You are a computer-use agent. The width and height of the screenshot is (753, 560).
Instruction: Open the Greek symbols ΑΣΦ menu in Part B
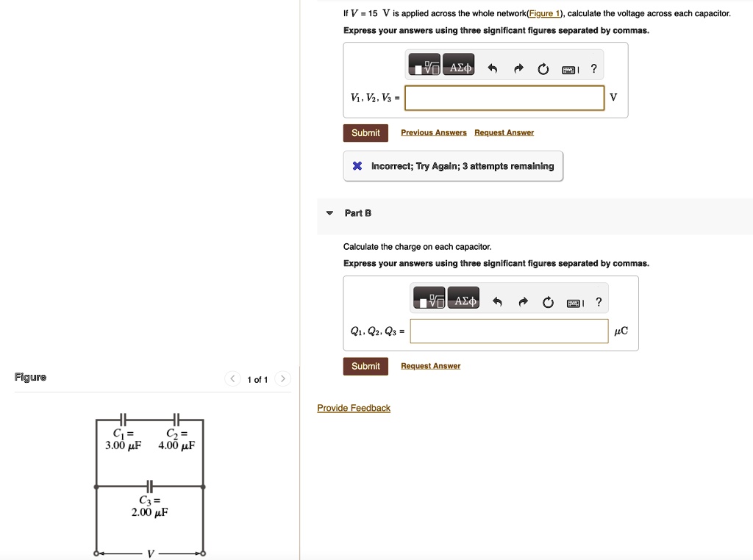pos(465,298)
